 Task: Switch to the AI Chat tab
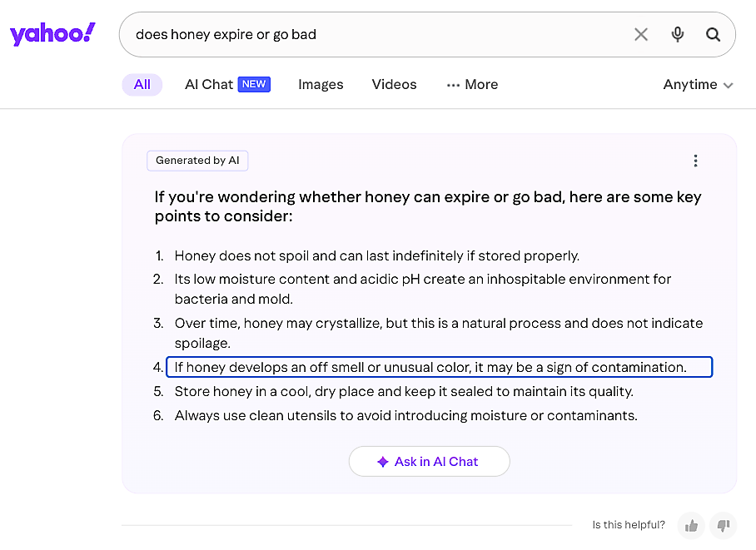(x=209, y=85)
